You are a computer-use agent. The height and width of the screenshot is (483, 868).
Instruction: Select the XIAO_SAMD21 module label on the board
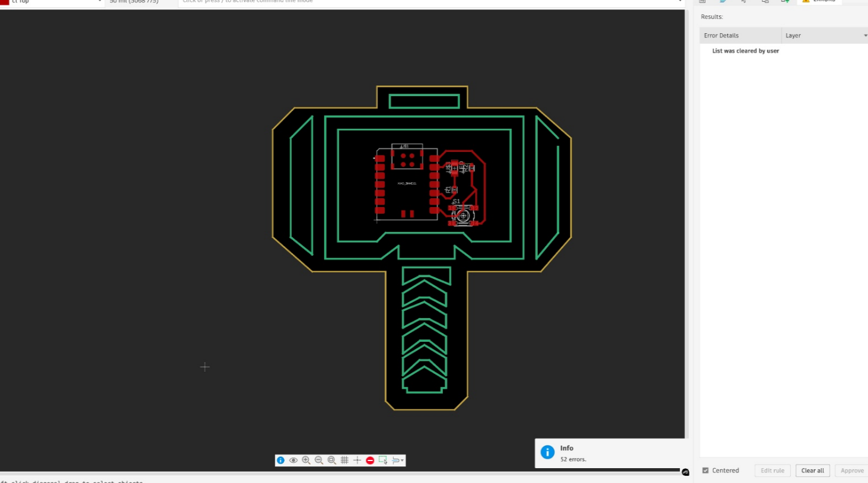407,183
